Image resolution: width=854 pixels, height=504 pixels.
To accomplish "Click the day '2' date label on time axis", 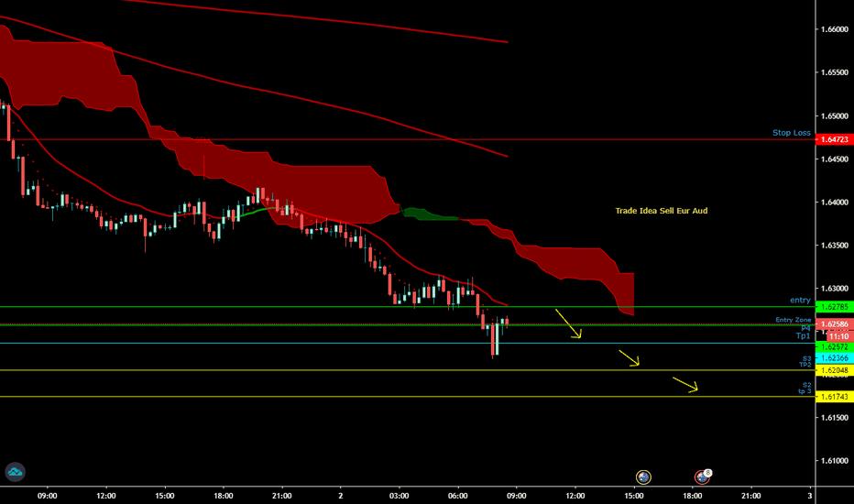I will tap(340, 496).
